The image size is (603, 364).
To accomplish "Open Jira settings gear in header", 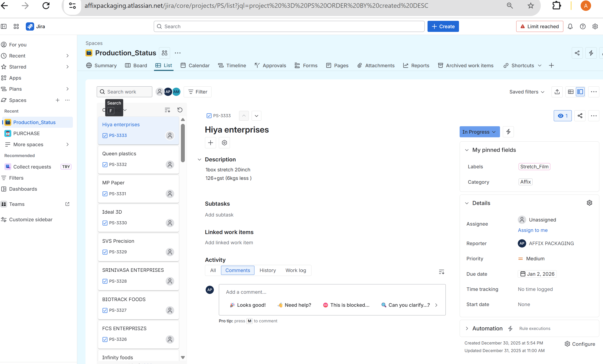I will pos(595,26).
